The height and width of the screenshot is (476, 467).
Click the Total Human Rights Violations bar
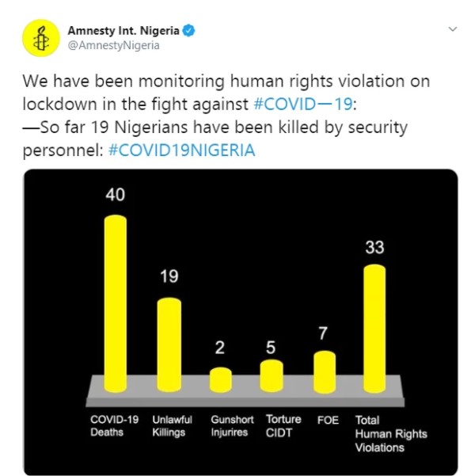click(x=374, y=329)
